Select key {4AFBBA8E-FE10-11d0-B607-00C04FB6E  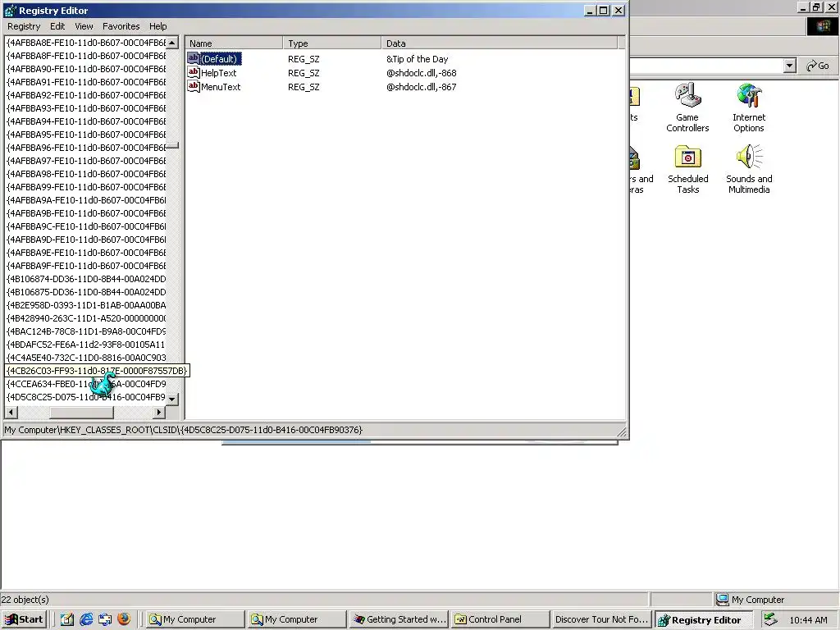(x=85, y=43)
